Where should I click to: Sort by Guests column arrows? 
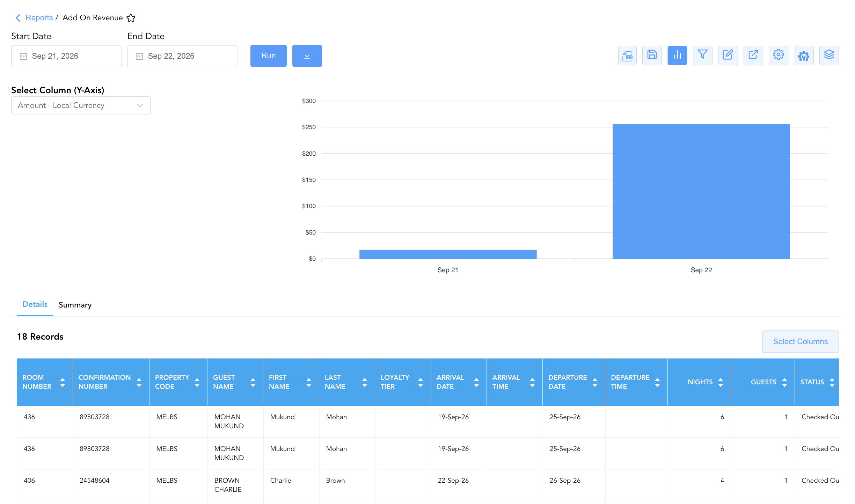point(784,383)
